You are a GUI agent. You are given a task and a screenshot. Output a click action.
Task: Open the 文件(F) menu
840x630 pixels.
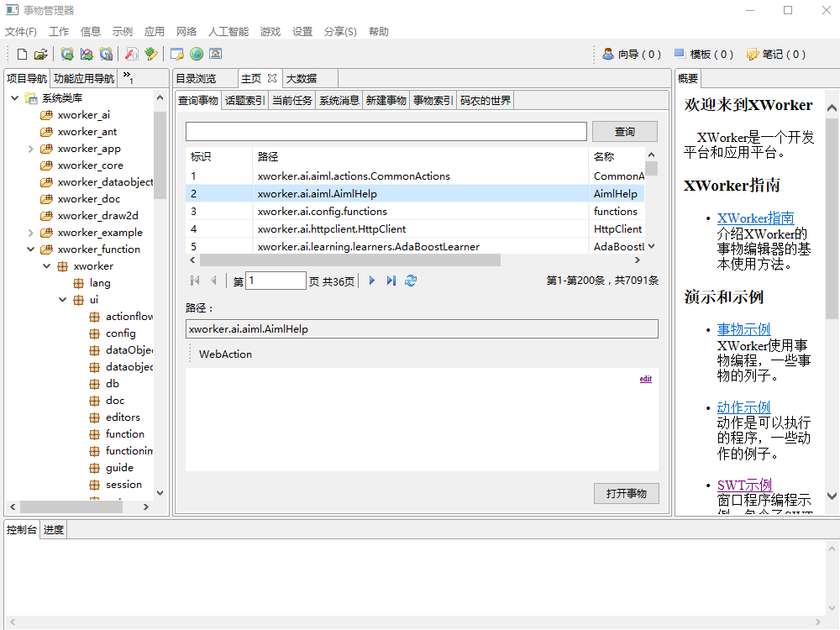click(x=21, y=32)
